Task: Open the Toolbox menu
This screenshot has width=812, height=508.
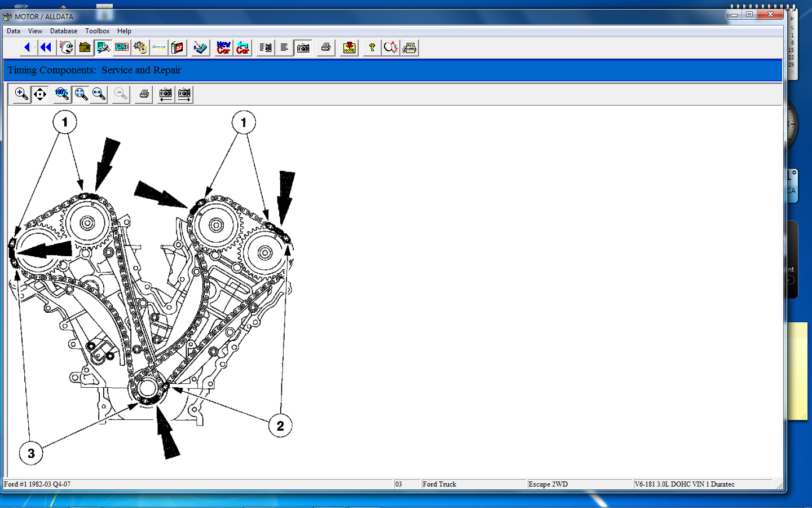Action: [97, 31]
